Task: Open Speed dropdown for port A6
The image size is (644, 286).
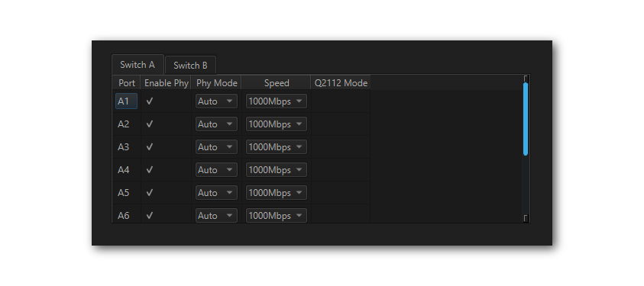Action: [277, 216]
